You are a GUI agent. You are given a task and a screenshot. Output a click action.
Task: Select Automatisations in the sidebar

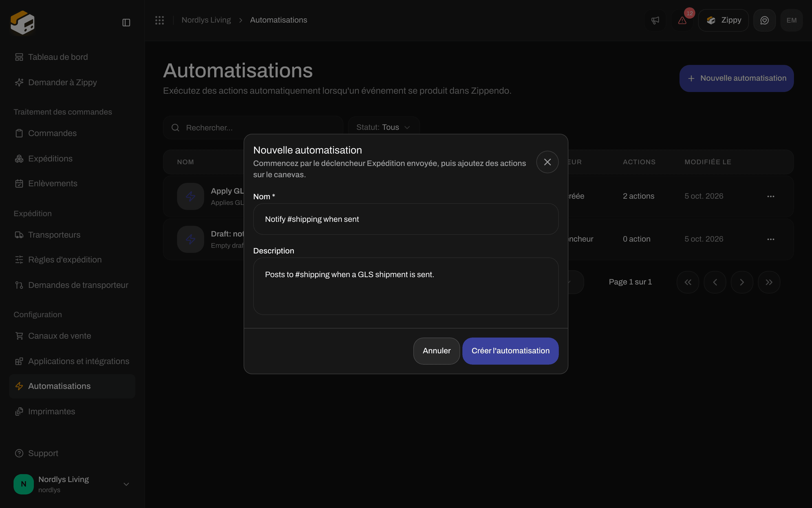tap(72, 386)
